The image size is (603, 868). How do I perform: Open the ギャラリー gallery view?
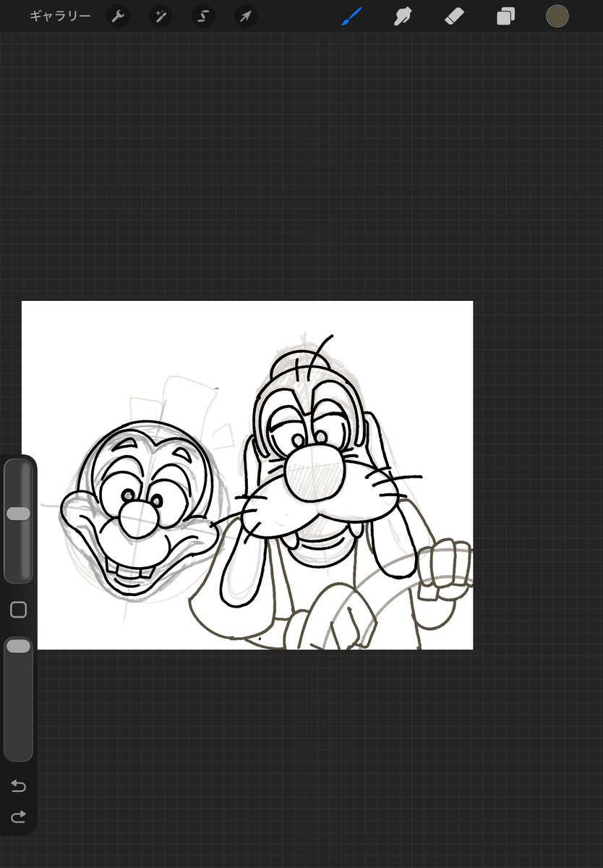(60, 16)
